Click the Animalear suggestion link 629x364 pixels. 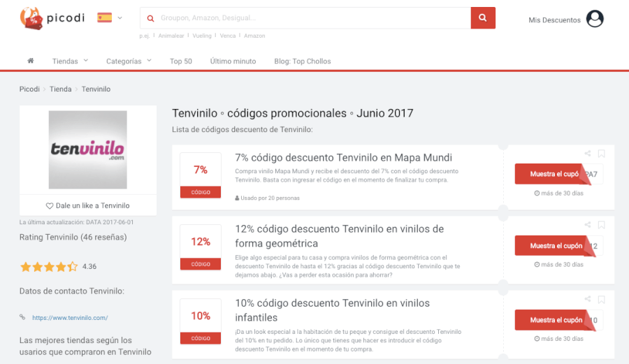point(171,36)
